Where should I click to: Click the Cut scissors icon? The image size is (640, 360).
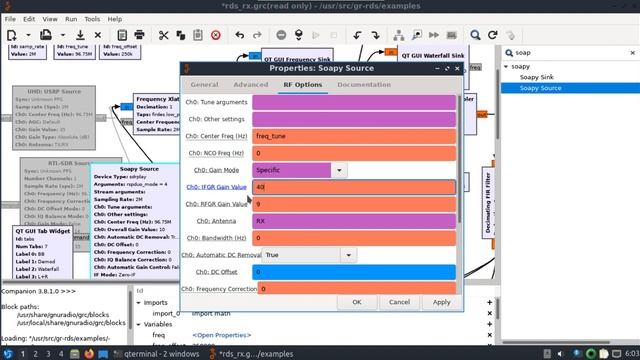(163, 35)
